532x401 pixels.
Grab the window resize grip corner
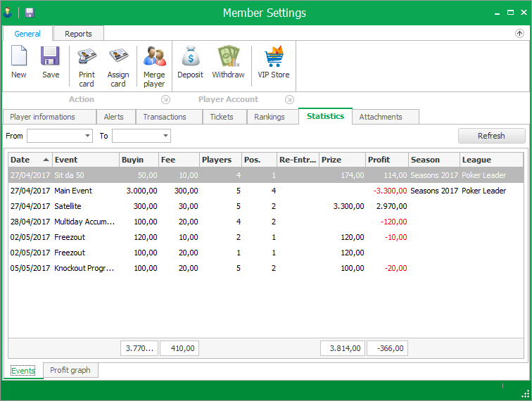tap(525, 393)
